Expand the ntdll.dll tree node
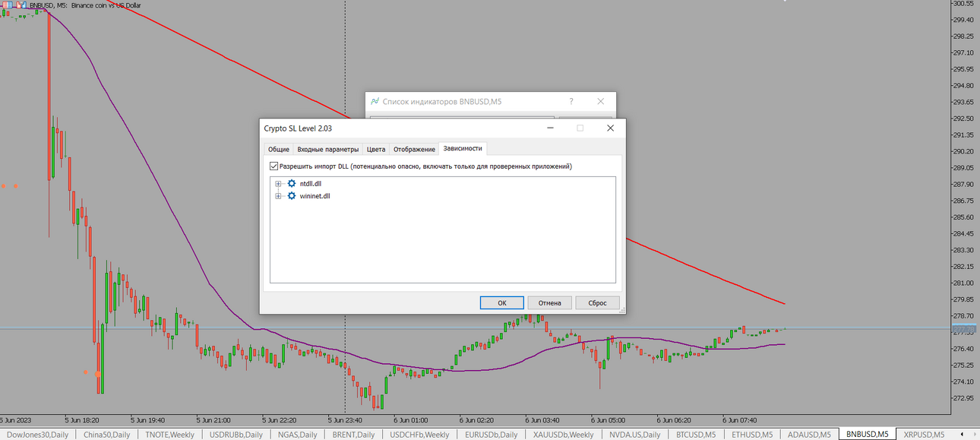This screenshot has width=980, height=440. [278, 183]
